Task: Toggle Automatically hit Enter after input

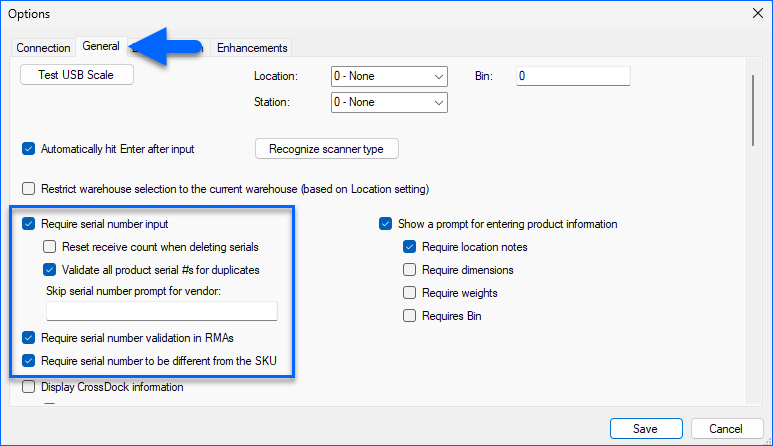Action: (29, 149)
